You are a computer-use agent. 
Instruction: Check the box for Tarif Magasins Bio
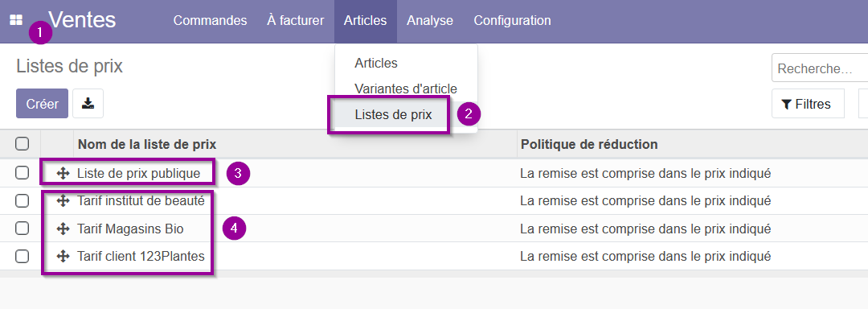point(23,229)
